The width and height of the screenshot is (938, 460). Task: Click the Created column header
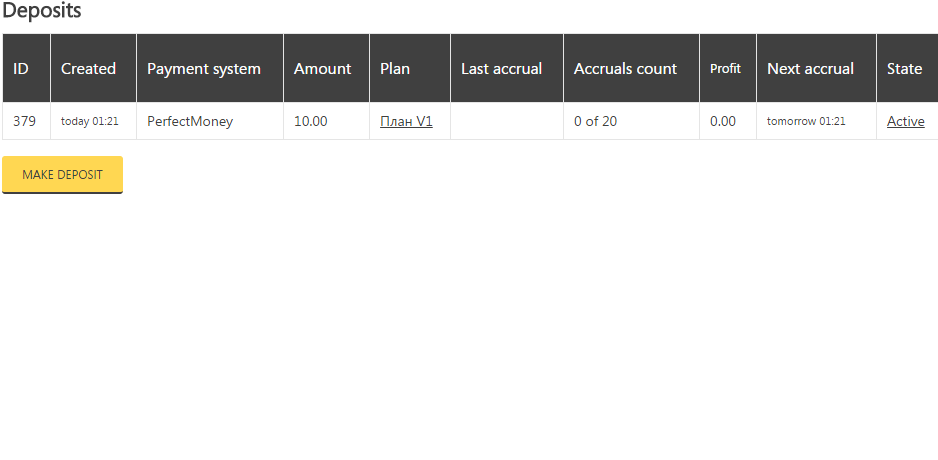click(88, 69)
